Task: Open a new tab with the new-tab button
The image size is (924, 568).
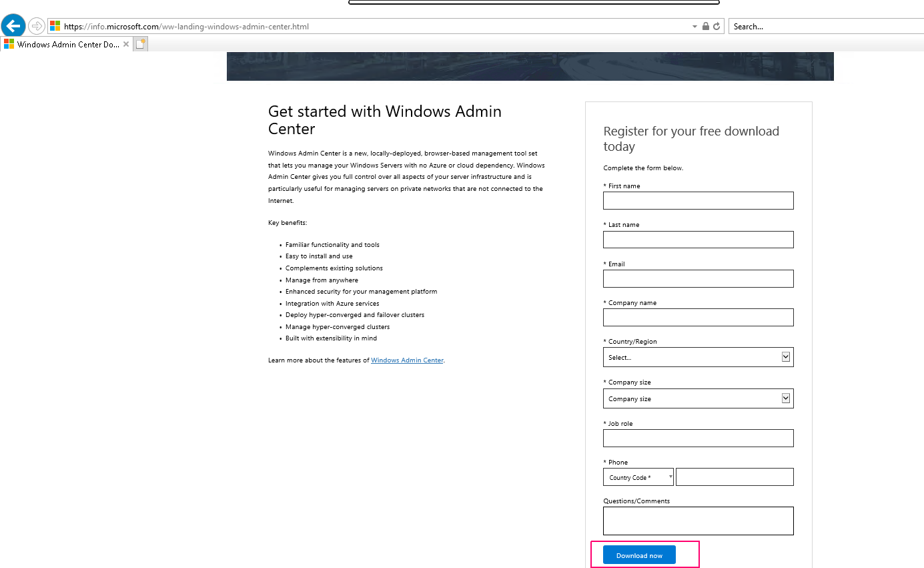Action: point(140,44)
